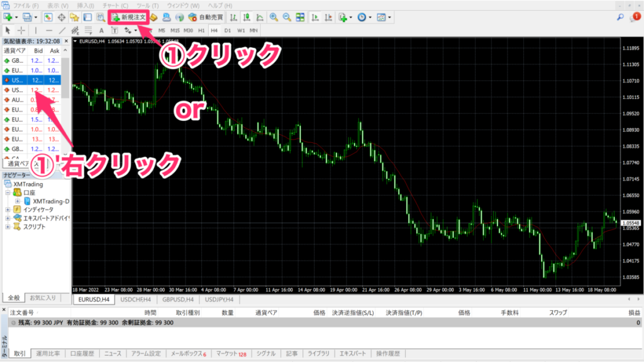Click the Market Watch vertical scrollbar

65,78
